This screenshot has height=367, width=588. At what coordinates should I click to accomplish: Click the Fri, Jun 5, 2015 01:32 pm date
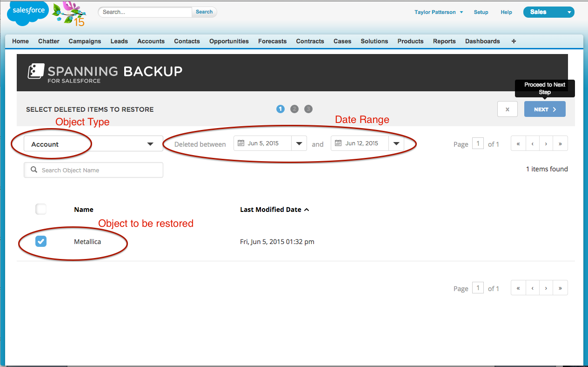point(277,242)
